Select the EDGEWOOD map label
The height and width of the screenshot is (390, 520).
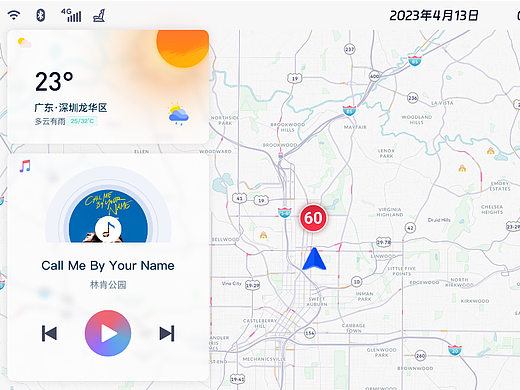click(x=424, y=282)
